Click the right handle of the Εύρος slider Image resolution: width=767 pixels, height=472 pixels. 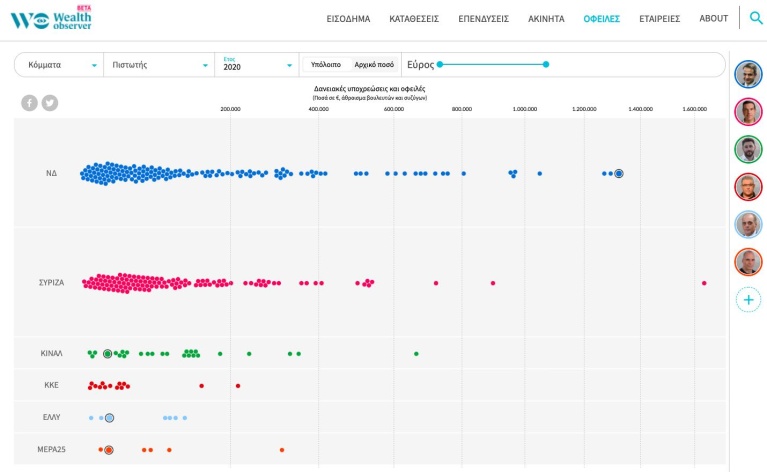point(546,64)
